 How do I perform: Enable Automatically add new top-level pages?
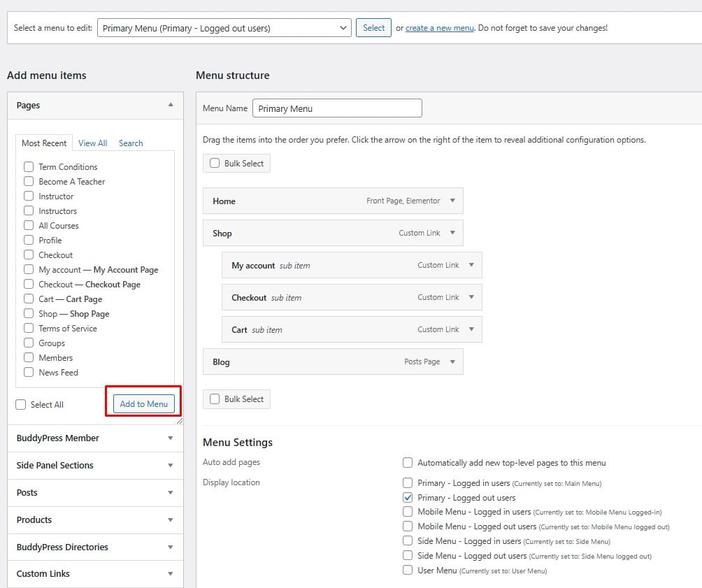coord(408,463)
